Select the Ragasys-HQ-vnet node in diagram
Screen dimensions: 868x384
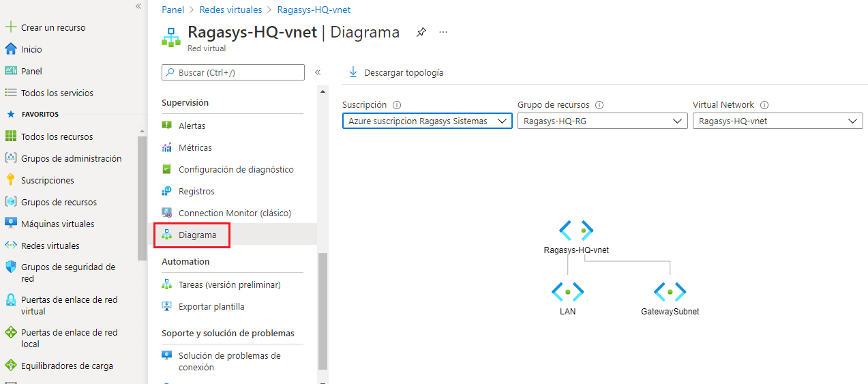576,237
